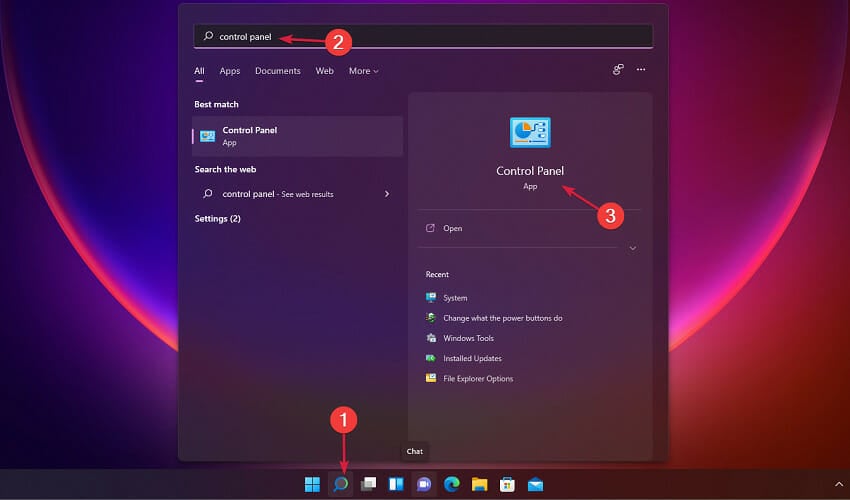Image resolution: width=850 pixels, height=500 pixels.
Task: Switch to the All tab
Action: point(199,71)
